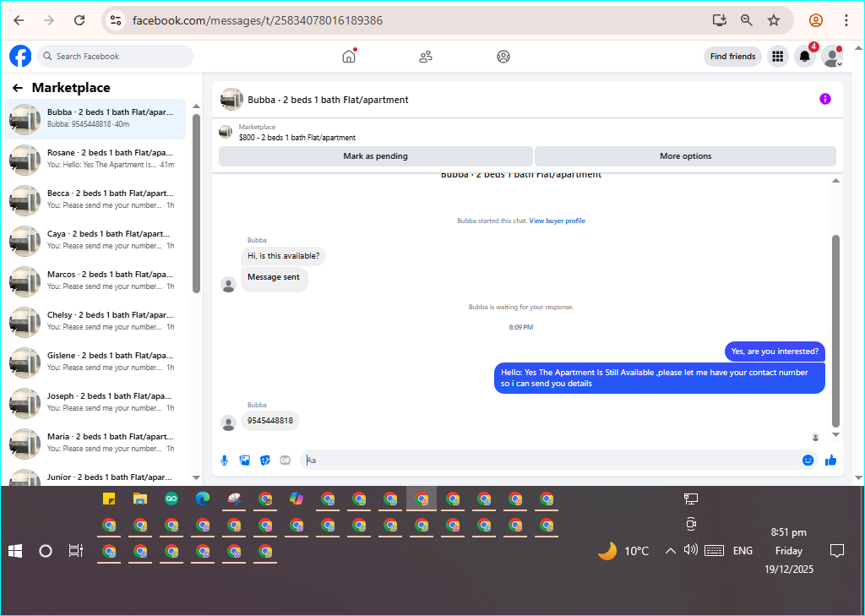Open Caya conversation in the chat list
The height and width of the screenshot is (616, 865).
pos(95,241)
